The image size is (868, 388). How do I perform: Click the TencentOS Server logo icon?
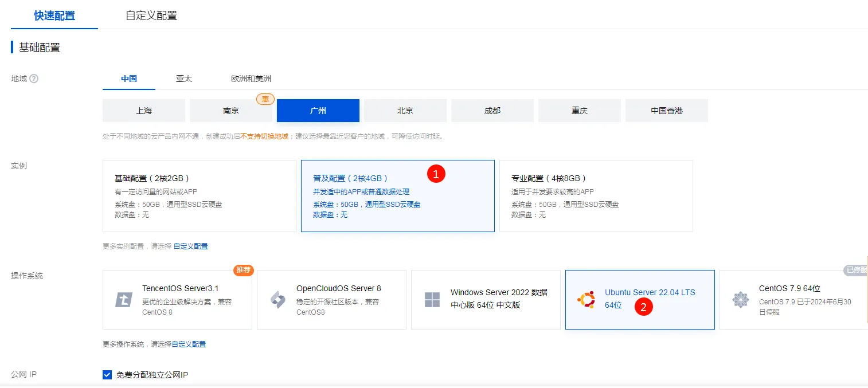pos(124,300)
